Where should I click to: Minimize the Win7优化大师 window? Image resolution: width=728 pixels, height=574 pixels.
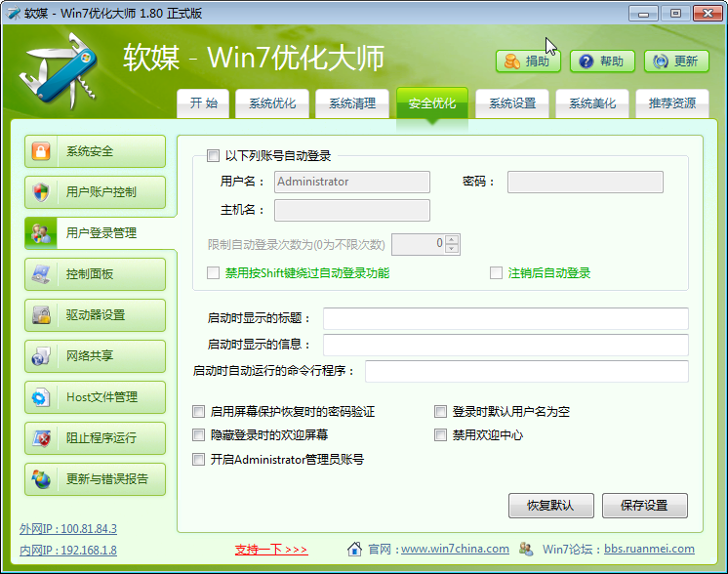[643, 14]
